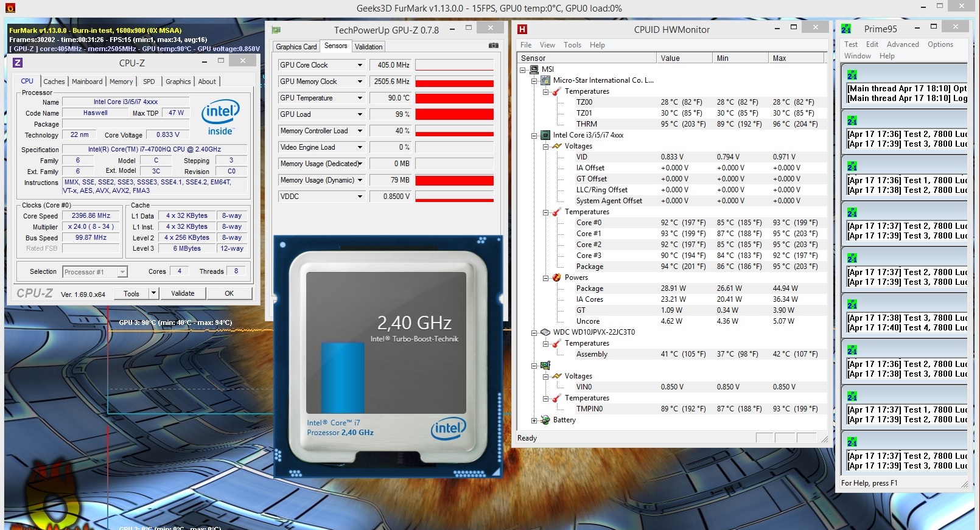The height and width of the screenshot is (530, 980).
Task: Click the Temperatures icon under Micro-Star International
Action: [556, 91]
